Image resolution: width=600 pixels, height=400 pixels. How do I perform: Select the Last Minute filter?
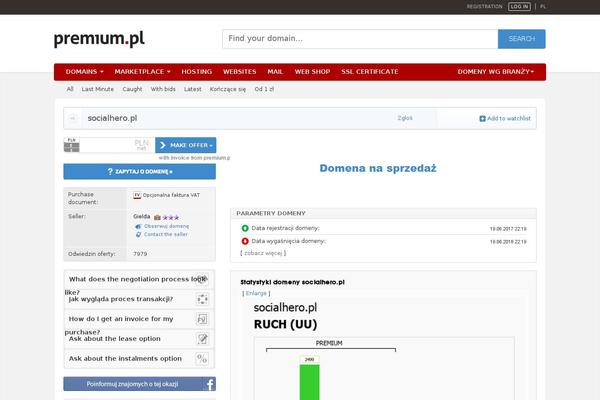pos(98,89)
